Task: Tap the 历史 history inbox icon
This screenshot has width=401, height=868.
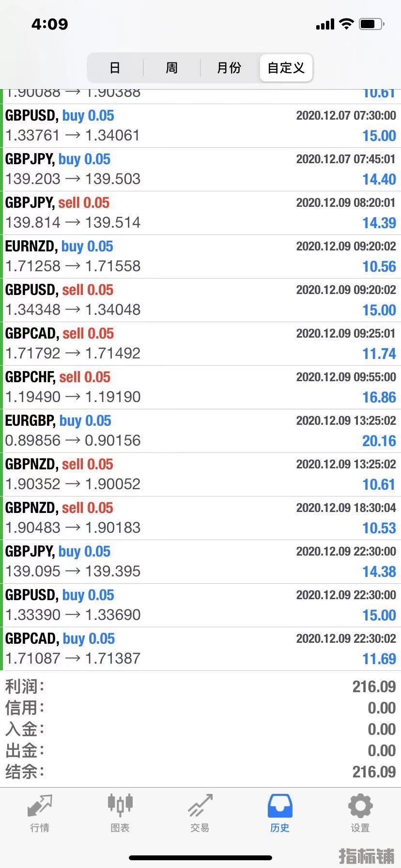Action: (280, 806)
